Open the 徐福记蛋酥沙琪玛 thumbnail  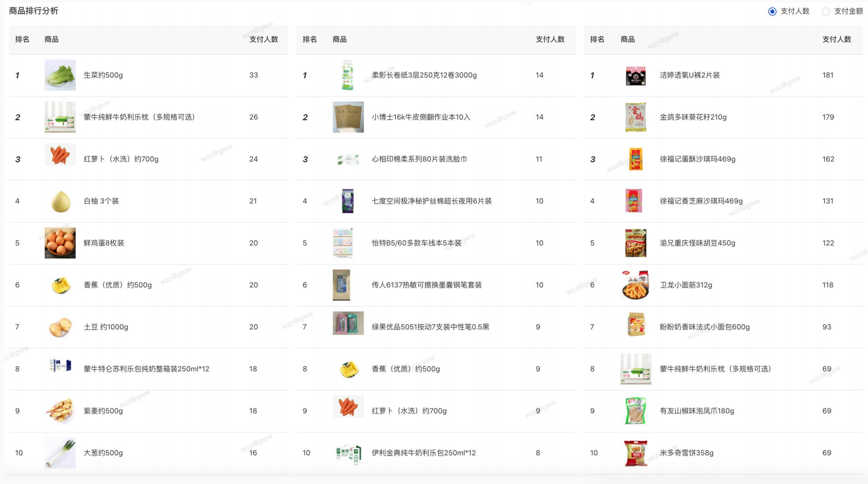pyautogui.click(x=636, y=159)
